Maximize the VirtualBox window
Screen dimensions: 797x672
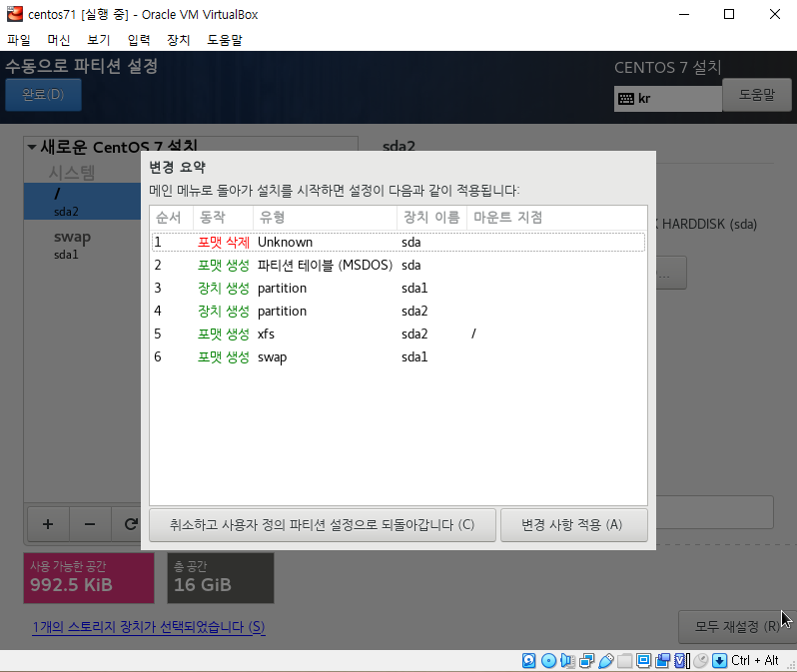[729, 14]
